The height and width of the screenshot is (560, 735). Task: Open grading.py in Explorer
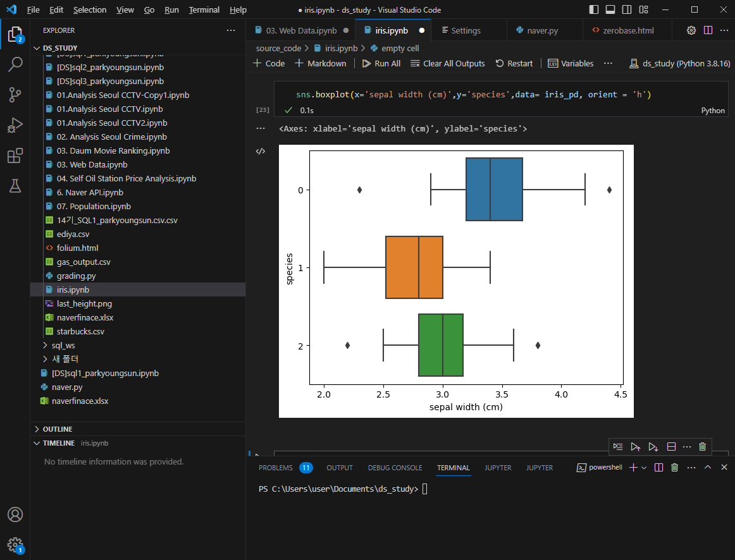click(x=77, y=276)
